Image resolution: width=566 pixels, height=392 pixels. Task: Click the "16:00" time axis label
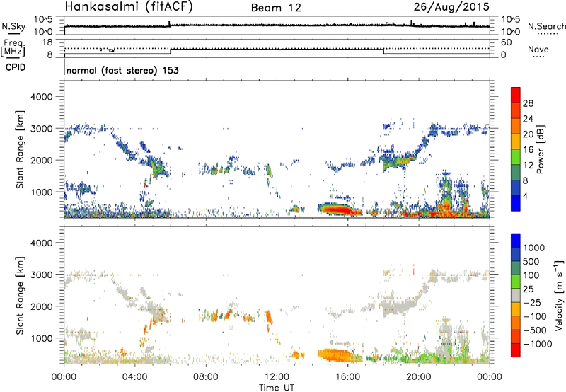click(x=347, y=377)
